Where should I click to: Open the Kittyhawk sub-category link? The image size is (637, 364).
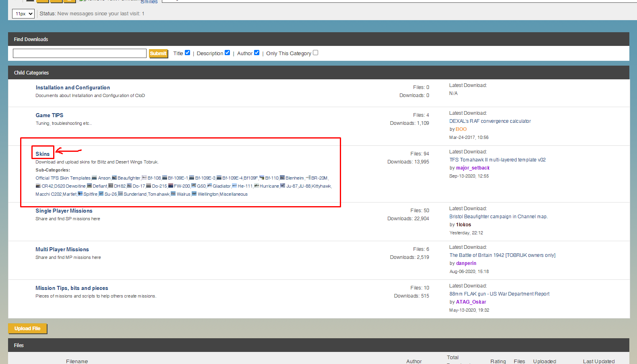tap(321, 186)
